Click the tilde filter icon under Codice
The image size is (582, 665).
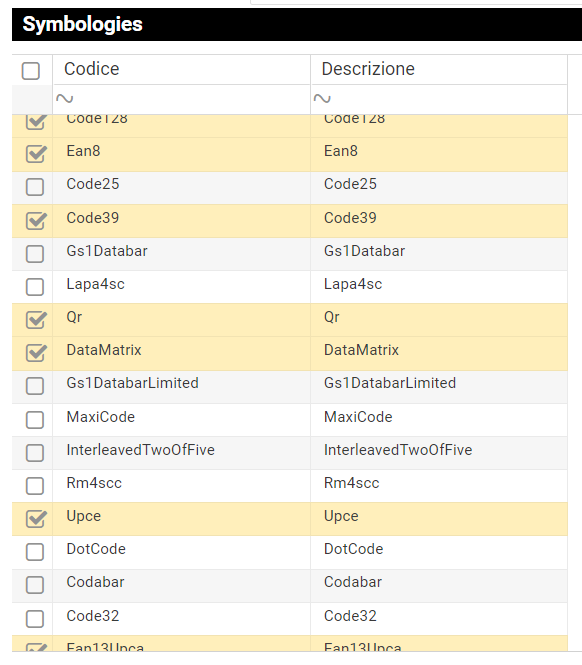(64, 99)
